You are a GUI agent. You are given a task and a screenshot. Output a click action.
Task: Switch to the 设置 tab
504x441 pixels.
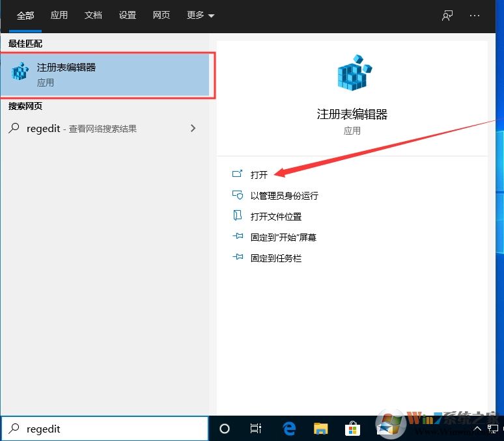click(x=127, y=15)
